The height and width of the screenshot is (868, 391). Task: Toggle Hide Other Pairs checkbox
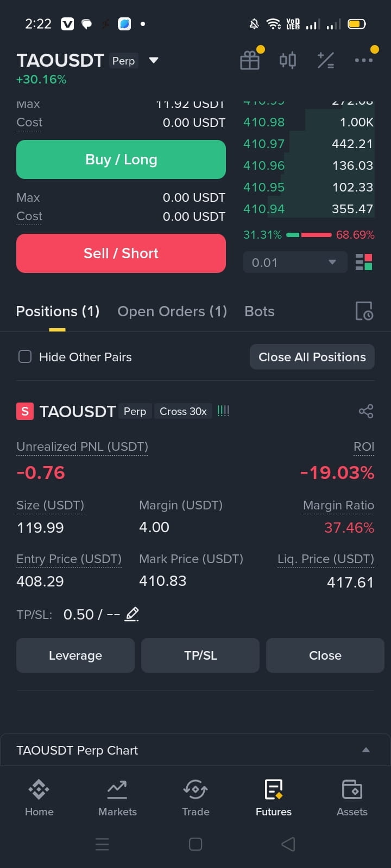point(25,356)
